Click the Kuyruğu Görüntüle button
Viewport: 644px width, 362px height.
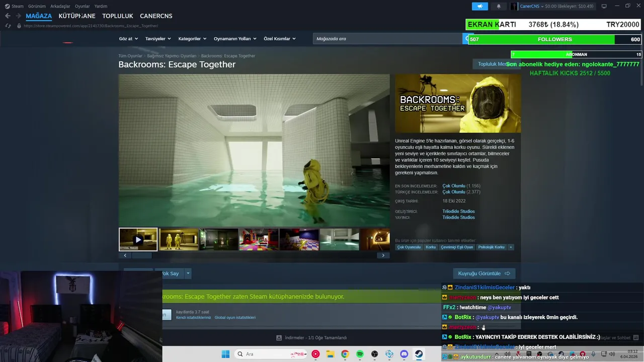click(484, 274)
